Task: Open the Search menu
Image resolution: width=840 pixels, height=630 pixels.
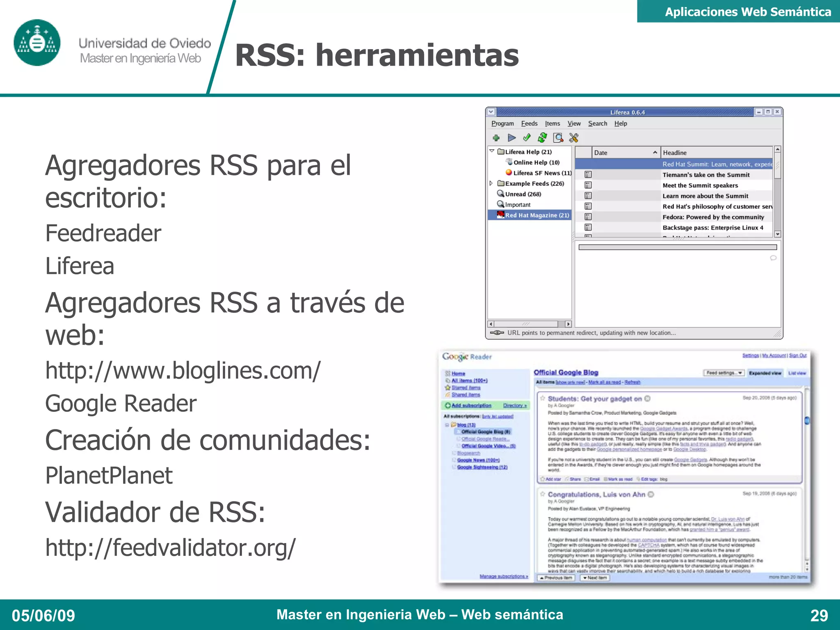Action: pyautogui.click(x=597, y=123)
